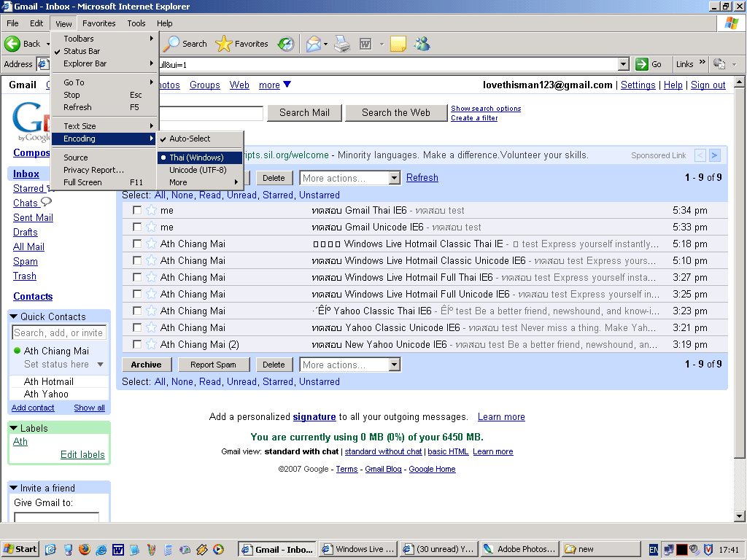747x560 pixels.
Task: Click the bottom Archive button
Action: click(x=146, y=365)
